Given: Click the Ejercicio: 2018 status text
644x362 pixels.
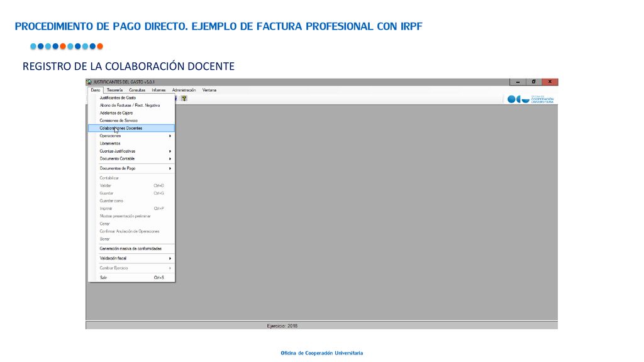Looking at the screenshot, I should point(282,326).
